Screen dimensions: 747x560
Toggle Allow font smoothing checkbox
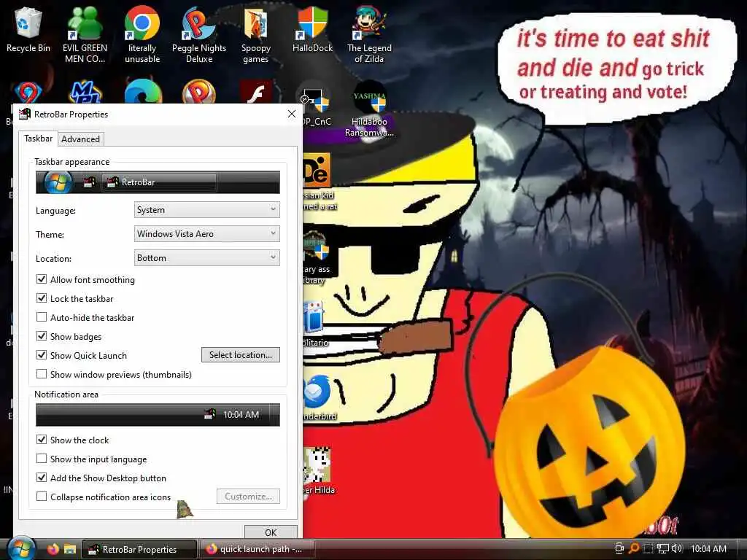[42, 279]
